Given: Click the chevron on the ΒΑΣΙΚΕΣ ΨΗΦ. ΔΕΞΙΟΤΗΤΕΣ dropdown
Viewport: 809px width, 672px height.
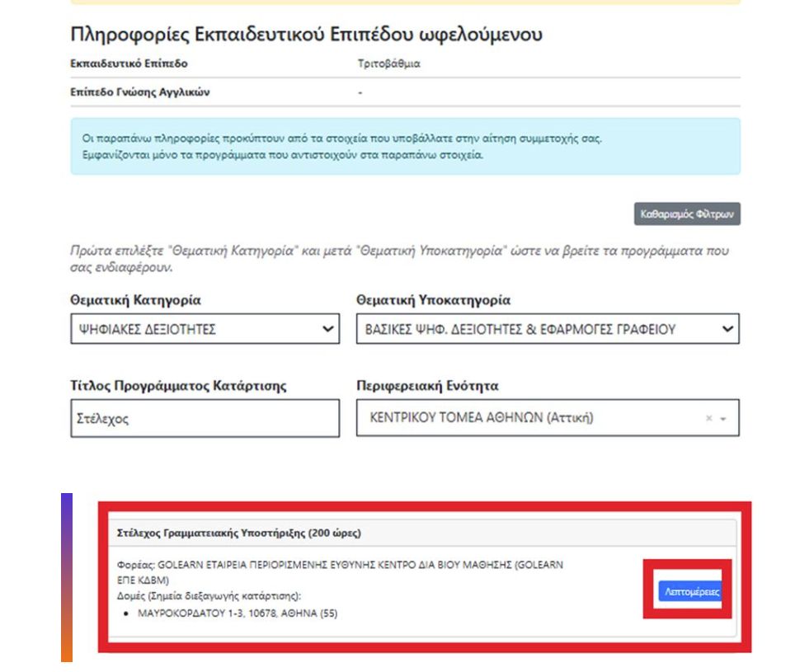Looking at the screenshot, I should tap(727, 328).
